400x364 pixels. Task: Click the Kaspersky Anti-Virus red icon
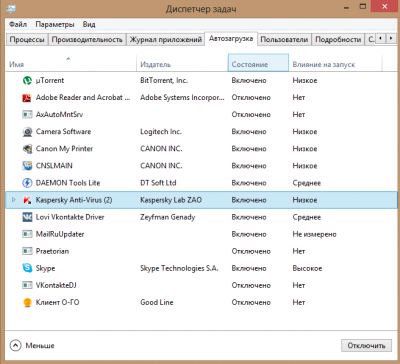[x=27, y=200]
